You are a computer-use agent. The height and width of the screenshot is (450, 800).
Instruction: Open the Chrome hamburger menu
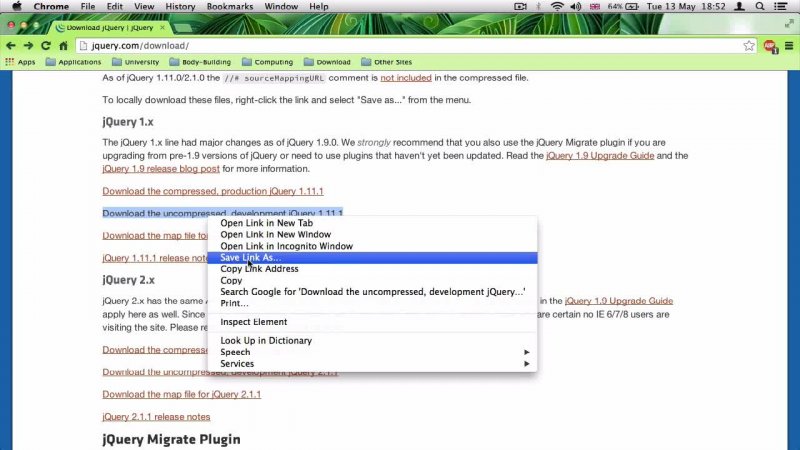tap(790, 46)
